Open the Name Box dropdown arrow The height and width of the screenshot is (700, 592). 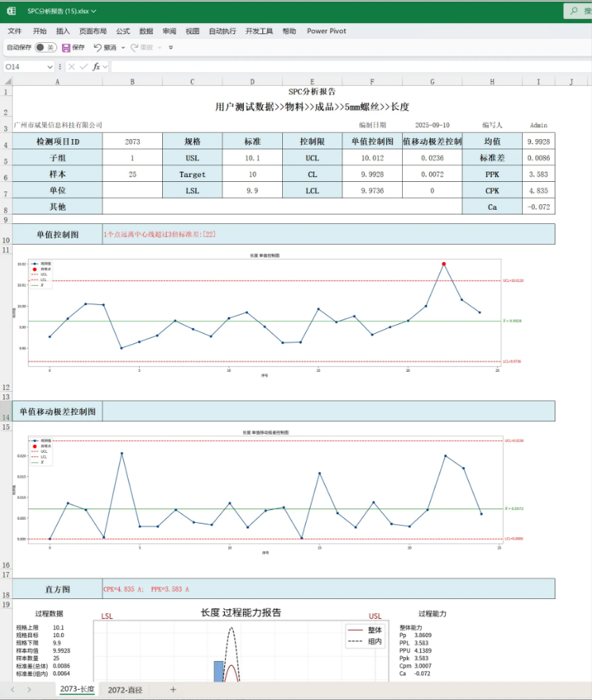[x=50, y=67]
